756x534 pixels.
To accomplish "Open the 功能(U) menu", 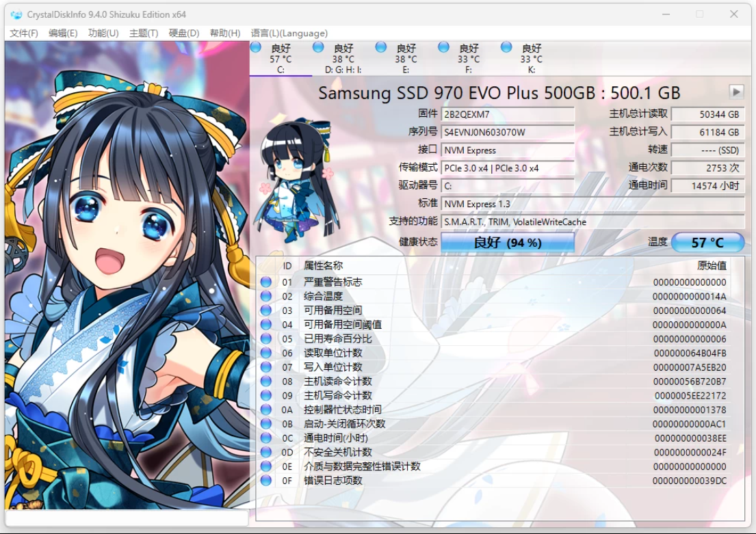I will 103,33.
